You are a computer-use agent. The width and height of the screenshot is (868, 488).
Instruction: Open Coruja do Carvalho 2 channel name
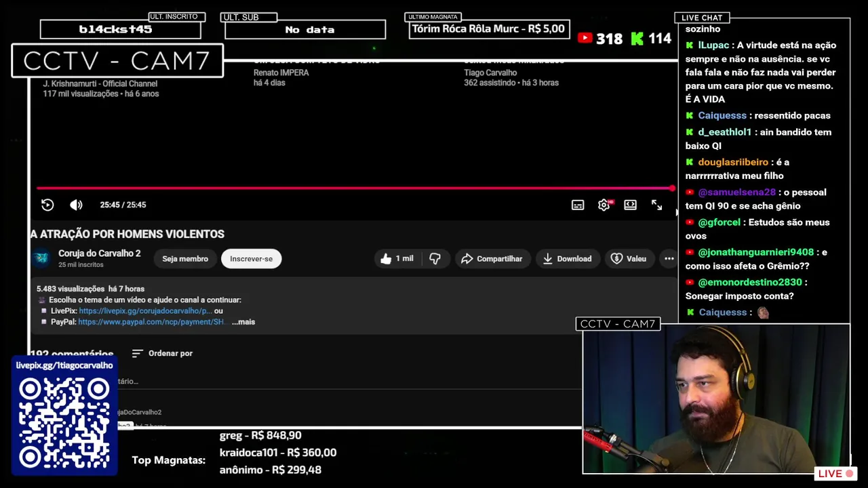coord(100,253)
